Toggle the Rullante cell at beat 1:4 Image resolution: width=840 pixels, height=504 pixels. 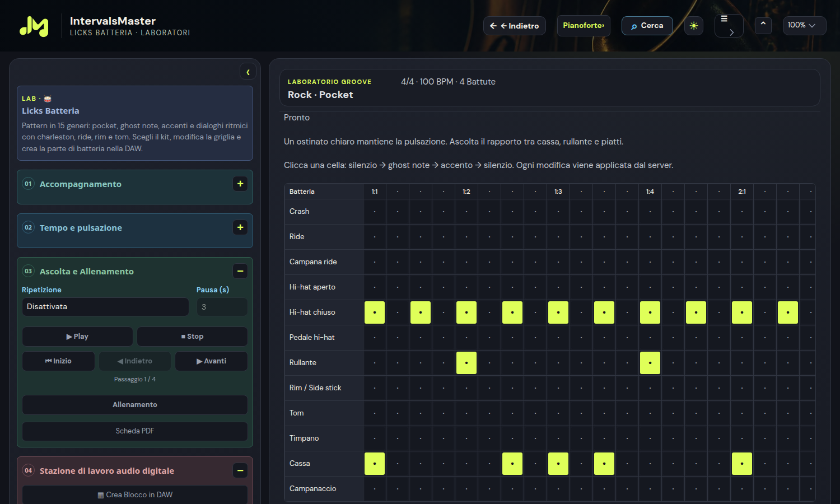pyautogui.click(x=650, y=363)
